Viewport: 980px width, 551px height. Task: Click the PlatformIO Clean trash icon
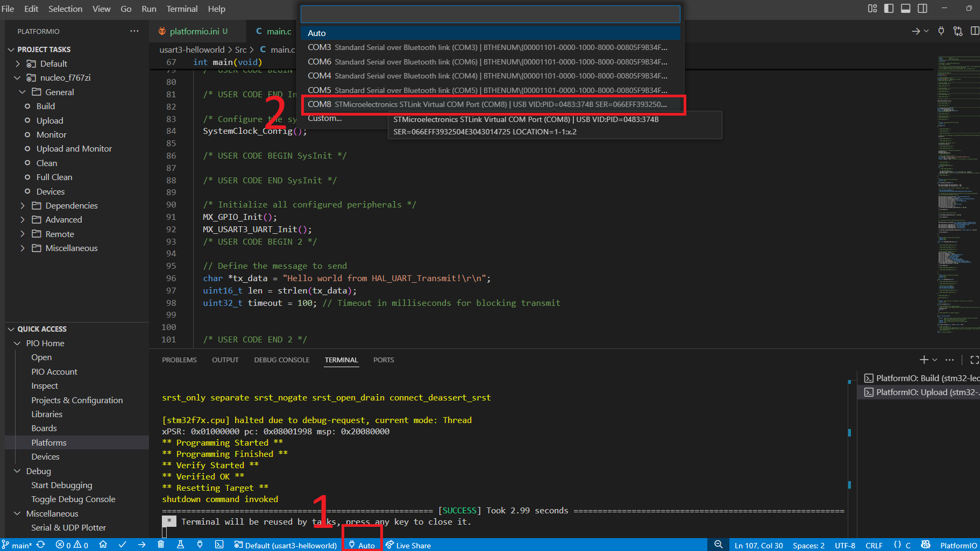(x=161, y=545)
